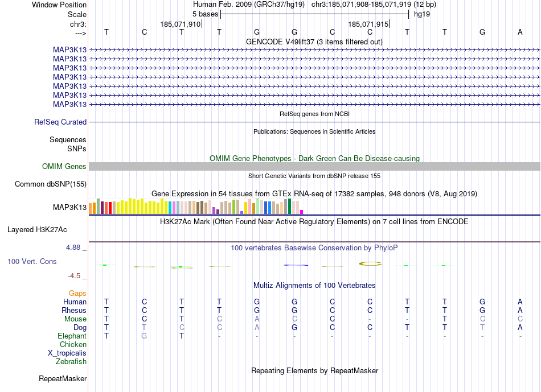Click the 'A' base in the top reference sequence

coord(520,32)
